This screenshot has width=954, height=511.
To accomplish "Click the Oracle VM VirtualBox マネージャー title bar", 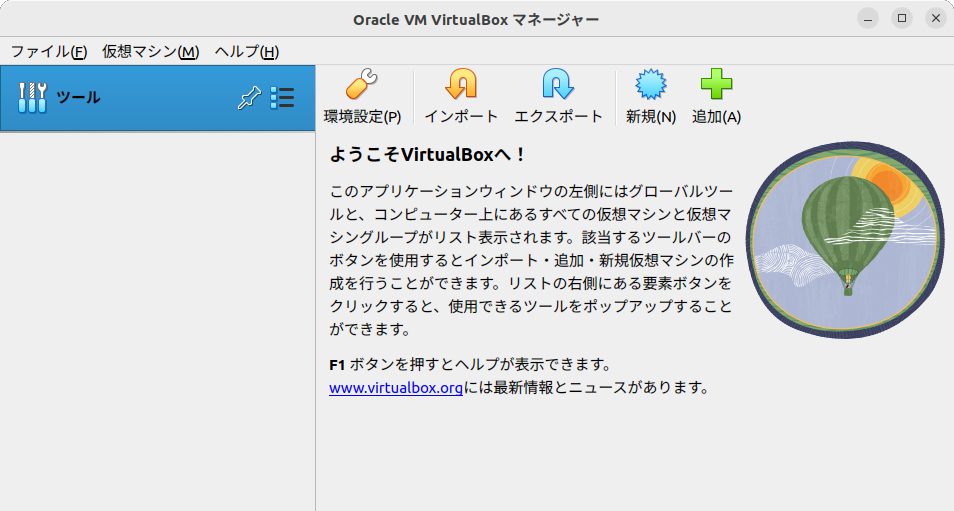I will click(476, 19).
